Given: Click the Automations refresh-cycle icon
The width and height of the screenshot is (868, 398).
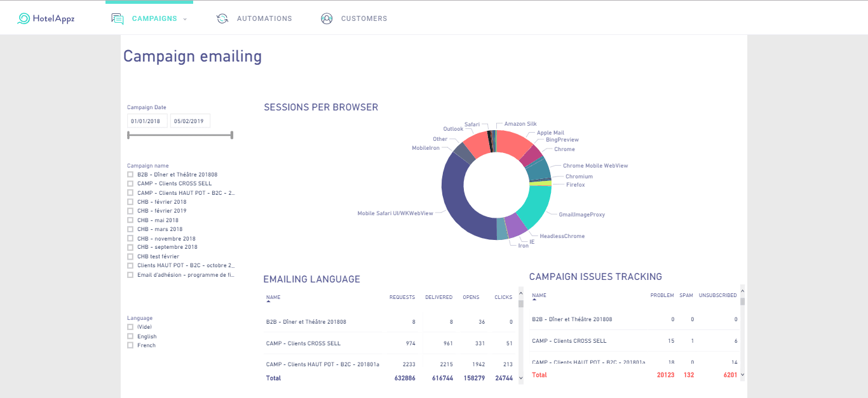Looking at the screenshot, I should pos(222,18).
